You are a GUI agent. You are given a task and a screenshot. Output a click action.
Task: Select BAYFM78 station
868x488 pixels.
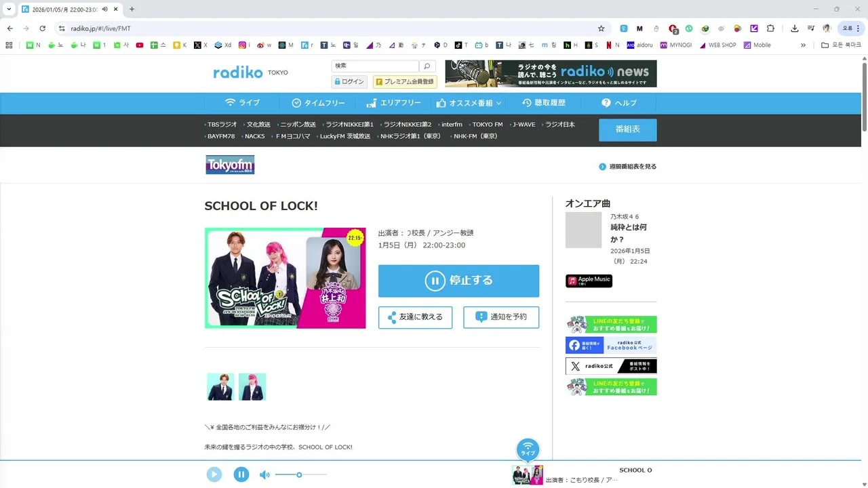pos(220,136)
